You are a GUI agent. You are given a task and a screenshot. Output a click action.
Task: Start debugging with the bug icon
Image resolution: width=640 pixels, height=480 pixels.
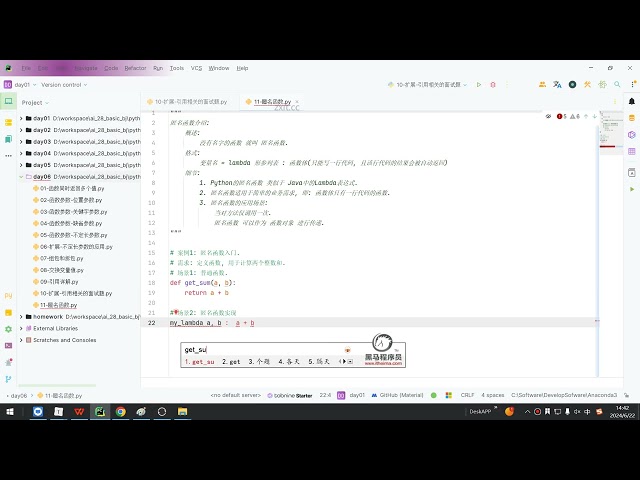pos(493,84)
